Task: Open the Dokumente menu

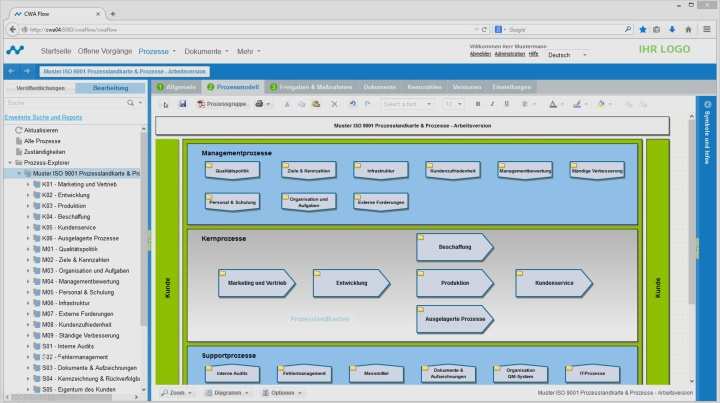Action: (x=206, y=51)
